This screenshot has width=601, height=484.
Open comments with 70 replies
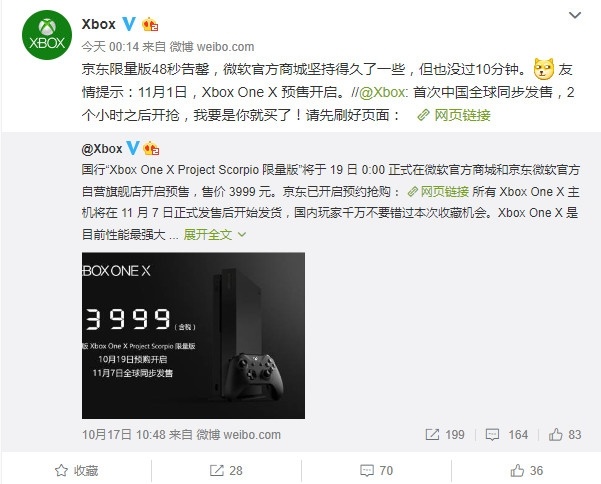coord(376,471)
